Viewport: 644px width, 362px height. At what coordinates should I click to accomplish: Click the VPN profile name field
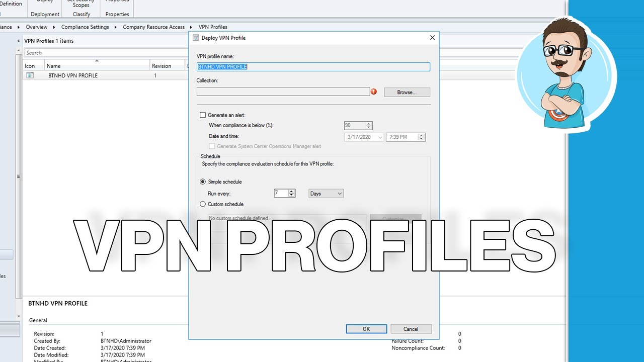[x=313, y=66]
